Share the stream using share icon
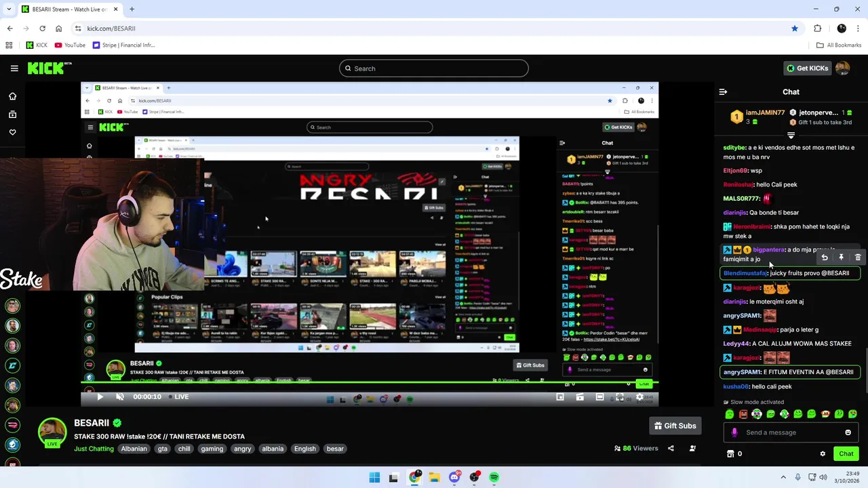Image resolution: width=868 pixels, height=488 pixels. [x=671, y=449]
